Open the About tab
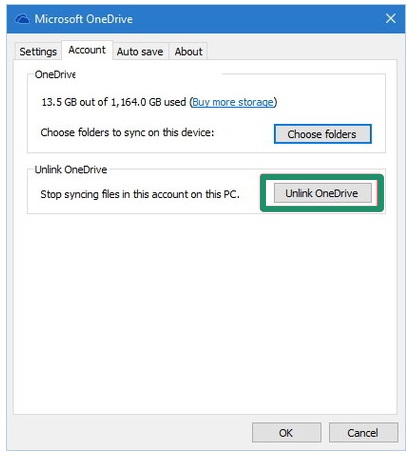This screenshot has height=457, width=413. tap(188, 52)
